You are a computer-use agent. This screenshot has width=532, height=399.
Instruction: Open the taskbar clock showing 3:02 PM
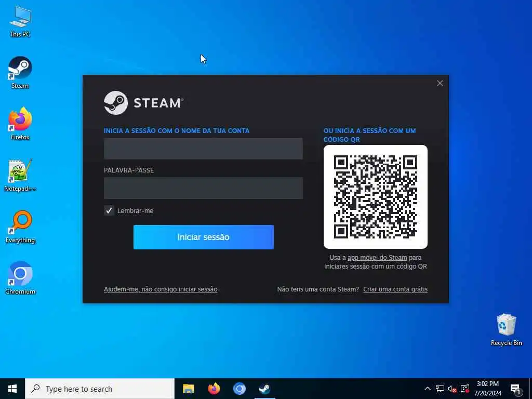tap(488, 389)
